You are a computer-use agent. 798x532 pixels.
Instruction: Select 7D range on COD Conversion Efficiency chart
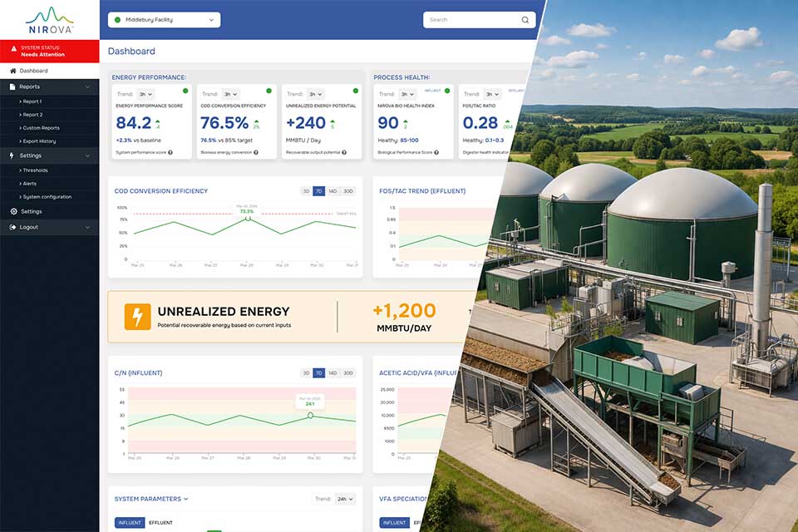coord(318,191)
